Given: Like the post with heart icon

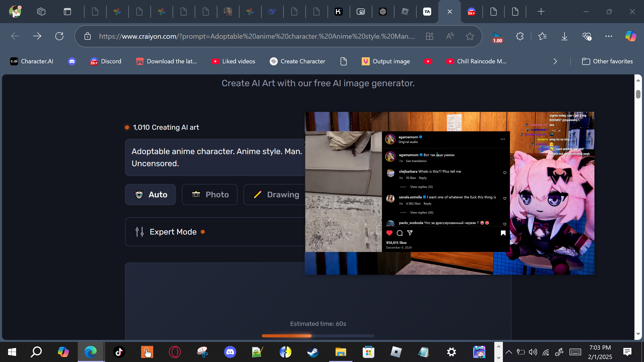Looking at the screenshot, I should [x=389, y=233].
